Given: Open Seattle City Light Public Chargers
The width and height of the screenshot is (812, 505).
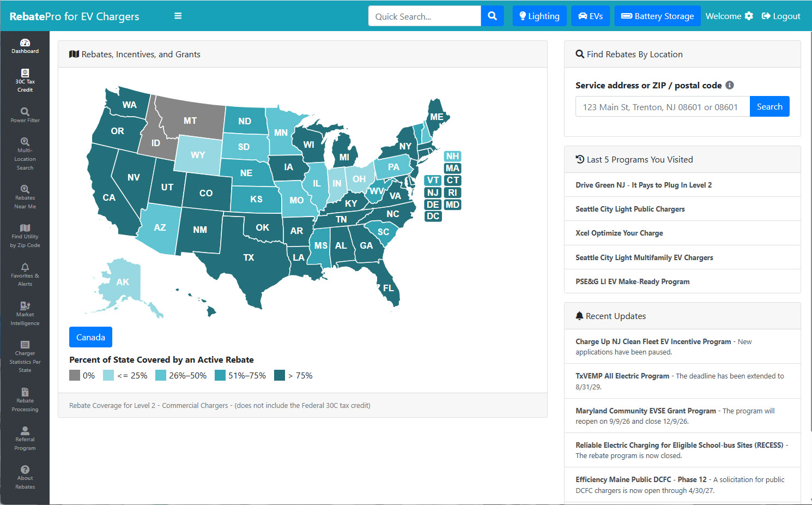Looking at the screenshot, I should [x=630, y=209].
